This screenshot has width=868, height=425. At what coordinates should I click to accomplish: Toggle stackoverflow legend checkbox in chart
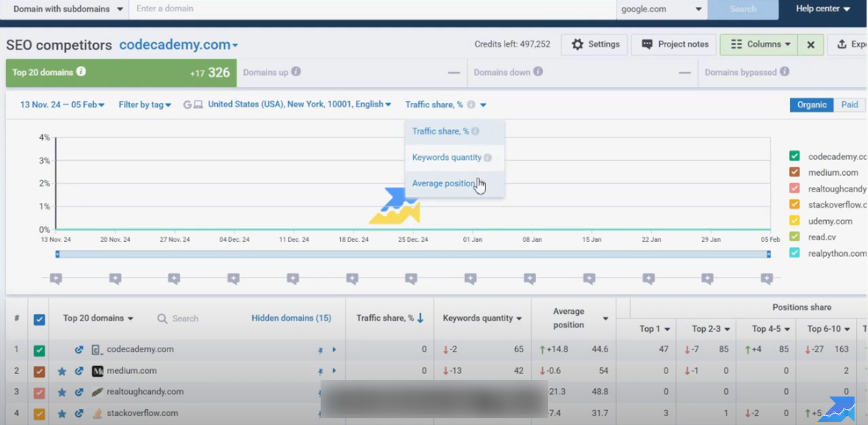pyautogui.click(x=794, y=205)
